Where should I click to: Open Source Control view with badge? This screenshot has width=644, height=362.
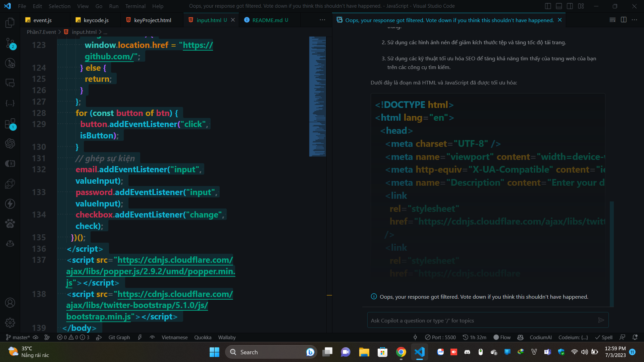pyautogui.click(x=10, y=43)
